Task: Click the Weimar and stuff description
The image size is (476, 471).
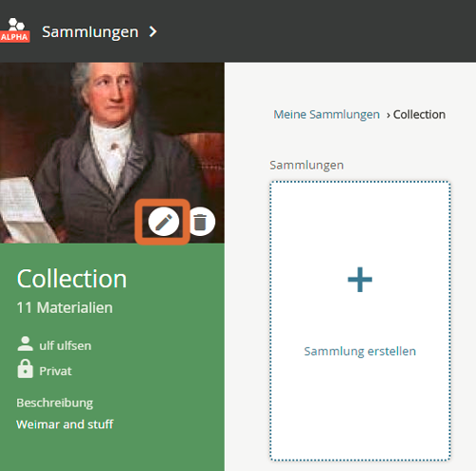Action: coord(65,424)
